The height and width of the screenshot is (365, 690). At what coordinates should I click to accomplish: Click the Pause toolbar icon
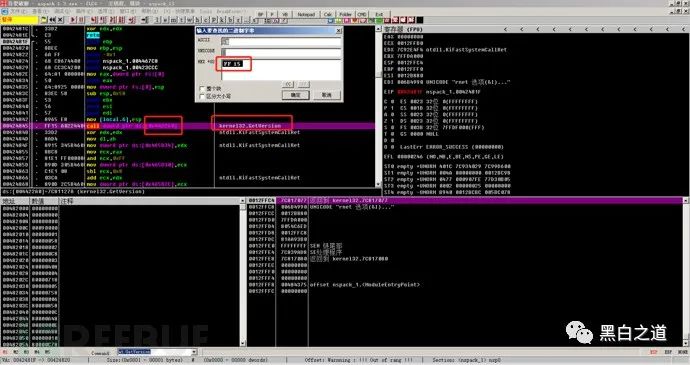point(81,20)
